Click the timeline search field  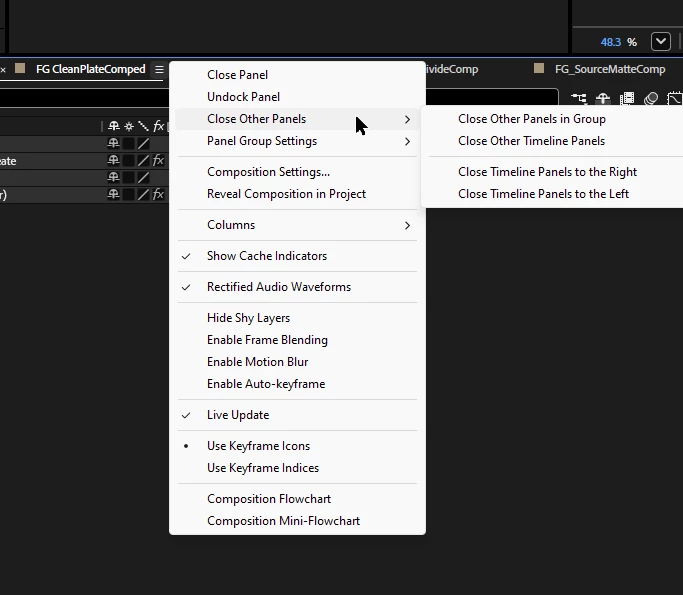[84, 98]
